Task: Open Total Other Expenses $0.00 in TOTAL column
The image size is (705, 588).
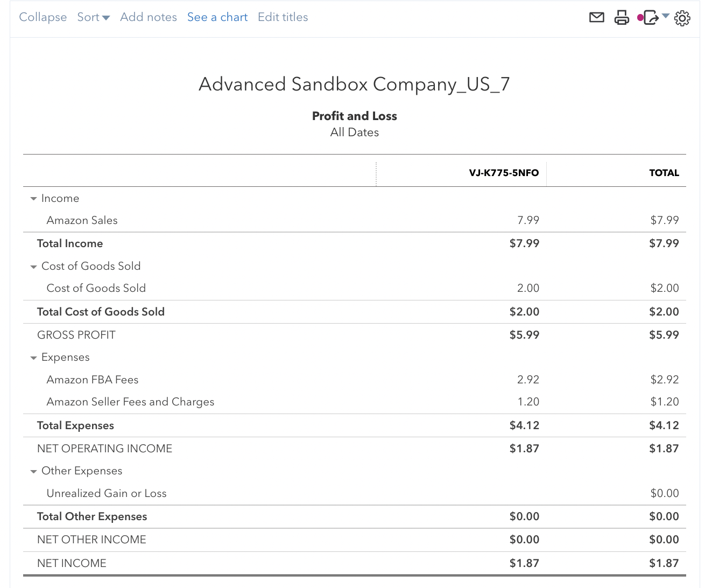Action: click(x=664, y=516)
